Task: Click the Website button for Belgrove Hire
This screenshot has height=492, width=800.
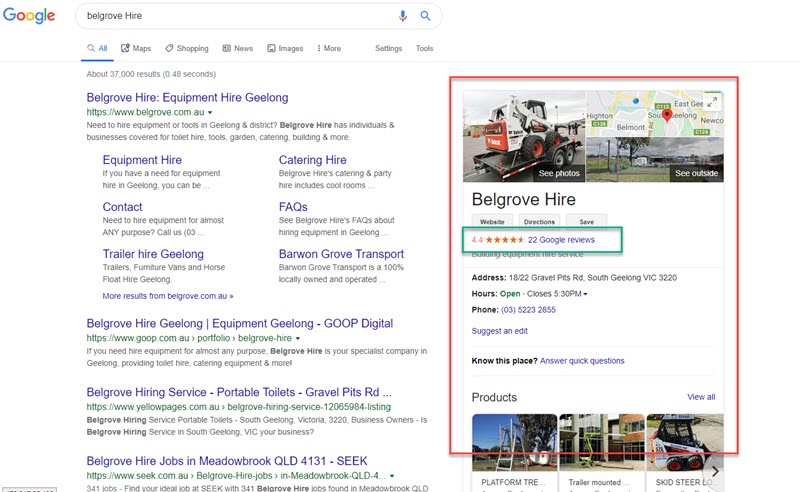Action: click(x=492, y=222)
